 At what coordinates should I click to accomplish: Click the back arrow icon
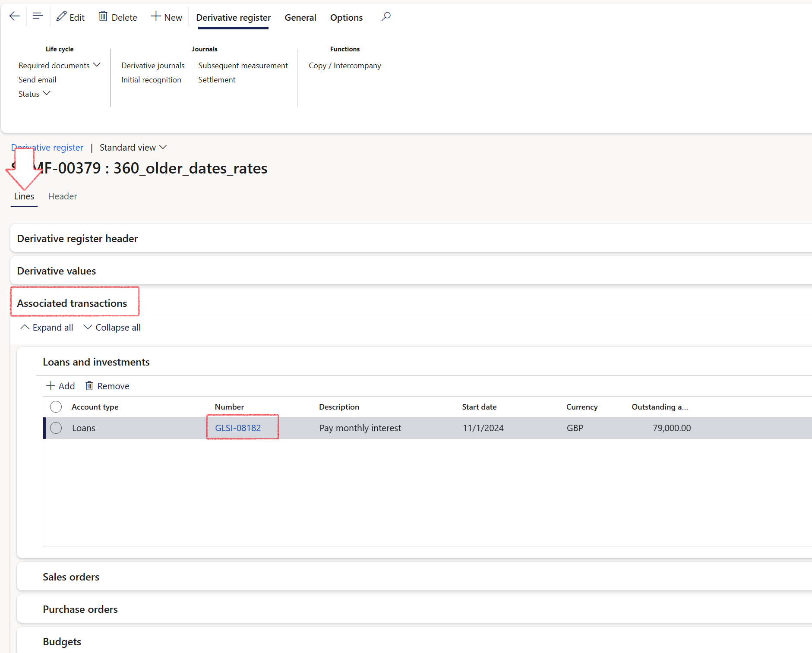pyautogui.click(x=15, y=17)
